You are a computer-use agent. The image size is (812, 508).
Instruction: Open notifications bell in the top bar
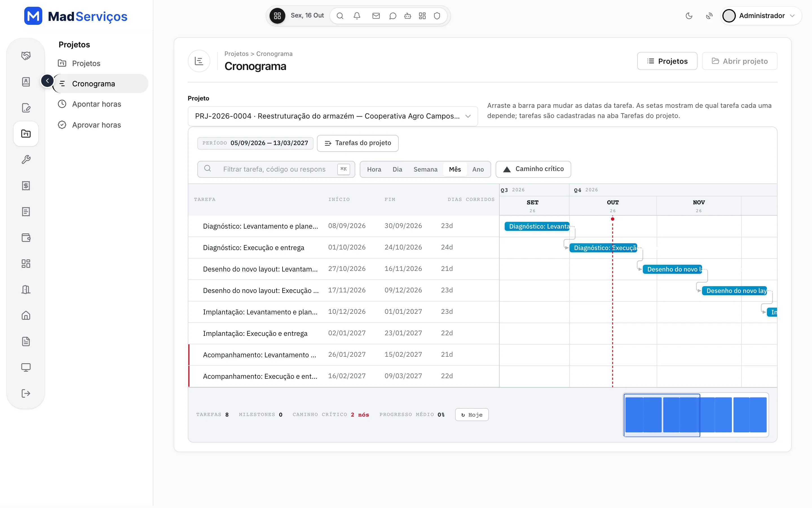[x=357, y=16]
